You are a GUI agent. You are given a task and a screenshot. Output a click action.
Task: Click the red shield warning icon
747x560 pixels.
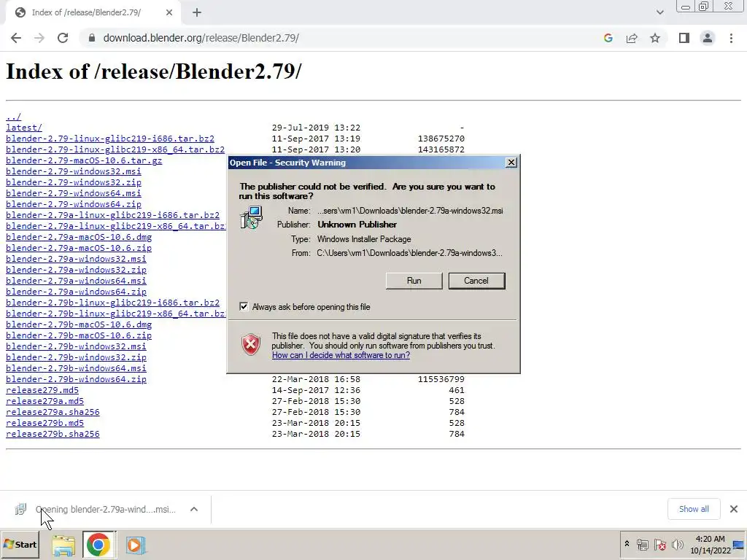click(x=251, y=345)
